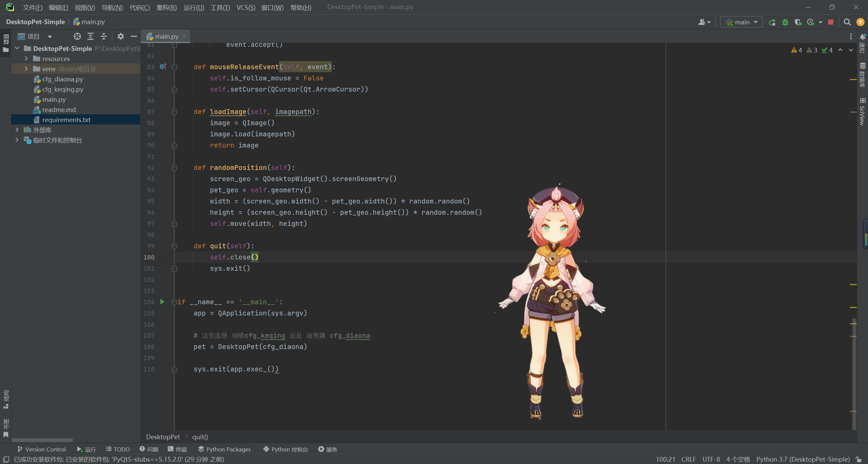Click the DesktopPet breadcrumb link

(163, 437)
